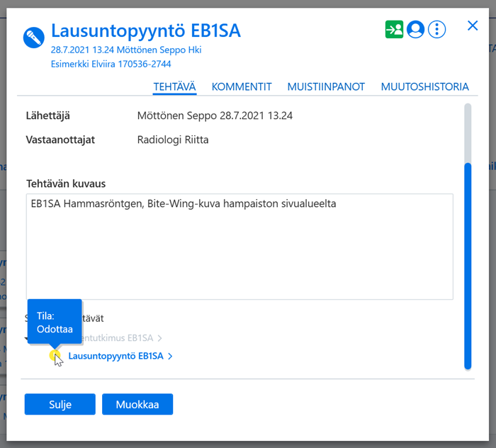Open the MUUTOSHISTORIA tab
This screenshot has height=448, width=496.
click(425, 86)
